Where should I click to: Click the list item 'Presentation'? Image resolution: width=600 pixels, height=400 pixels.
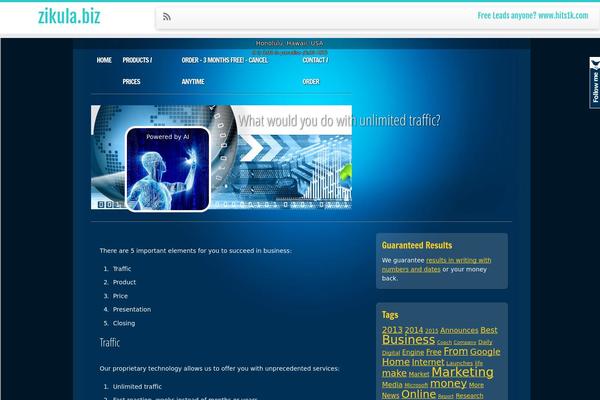[x=132, y=309]
